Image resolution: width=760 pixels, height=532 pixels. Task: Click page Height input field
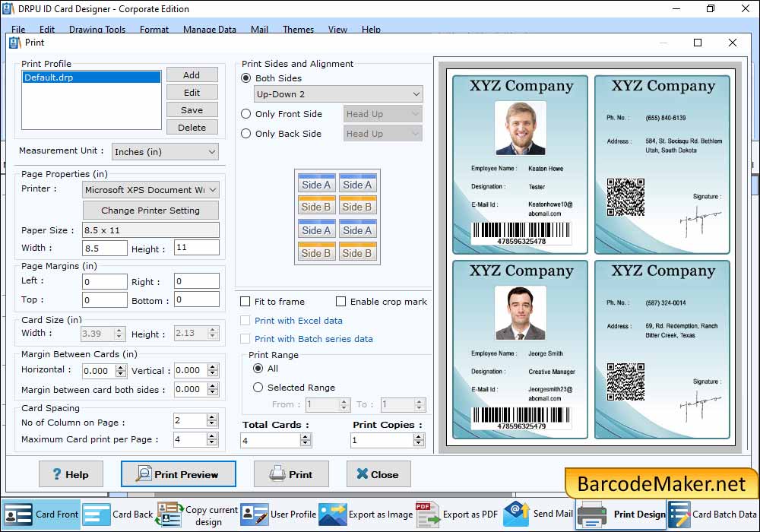pos(197,247)
